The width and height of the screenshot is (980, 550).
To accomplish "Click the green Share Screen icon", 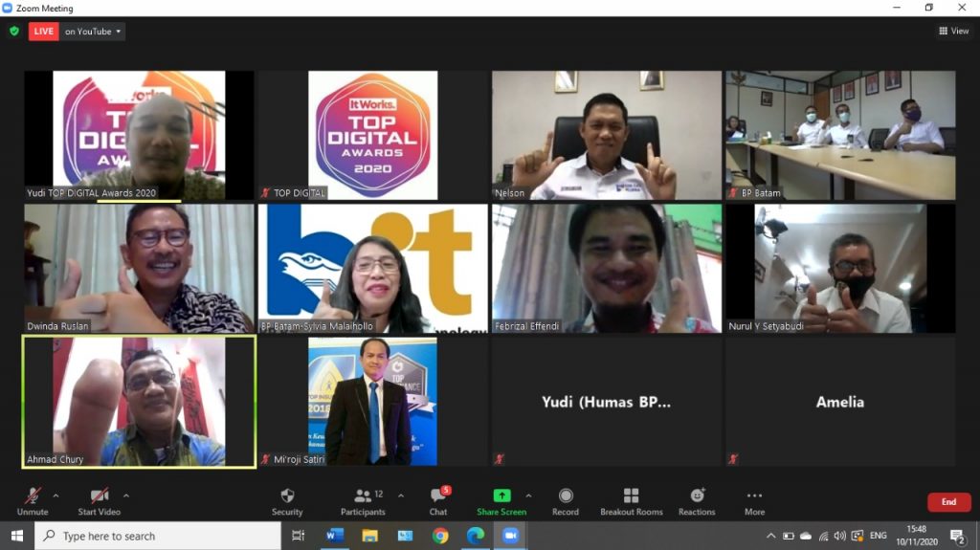I will (x=501, y=495).
